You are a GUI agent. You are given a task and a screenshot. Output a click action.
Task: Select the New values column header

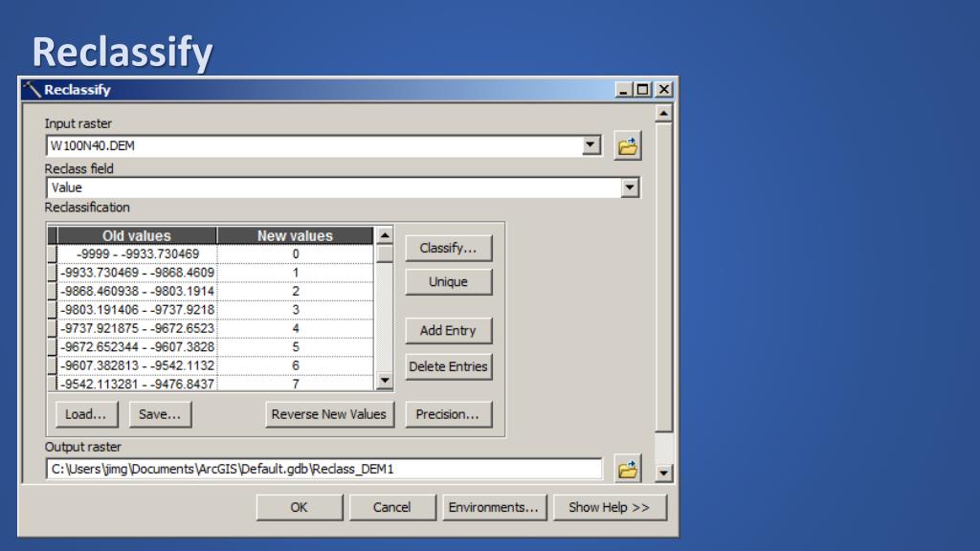pos(295,235)
